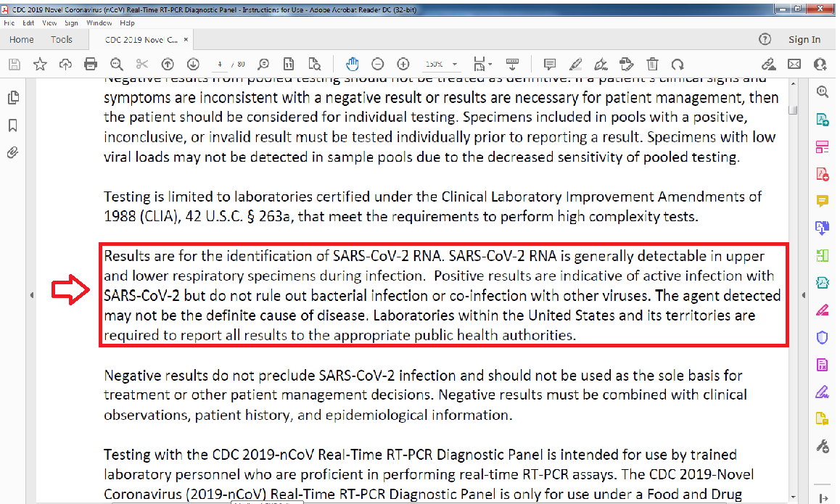Open the View menu
The height and width of the screenshot is (504, 840).
[49, 23]
